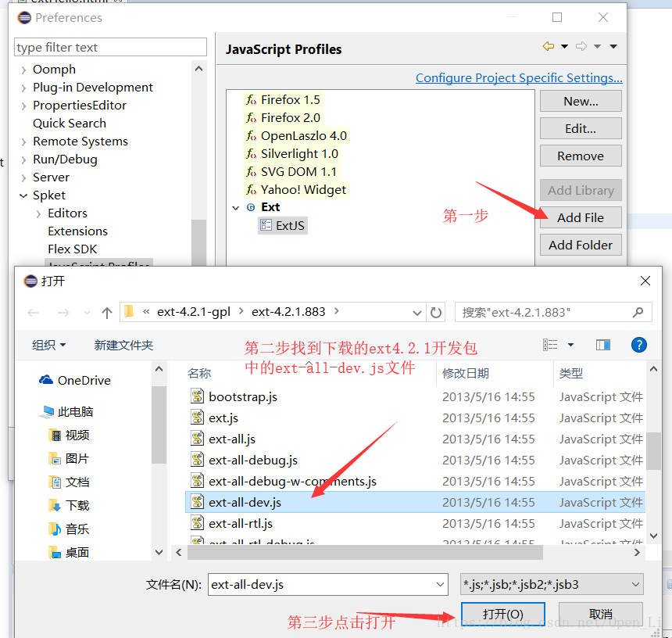Open the 图片 pictures folder

pos(69,459)
